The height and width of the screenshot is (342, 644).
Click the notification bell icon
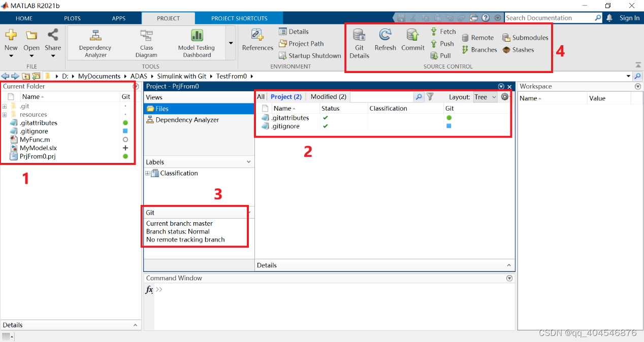coord(609,18)
